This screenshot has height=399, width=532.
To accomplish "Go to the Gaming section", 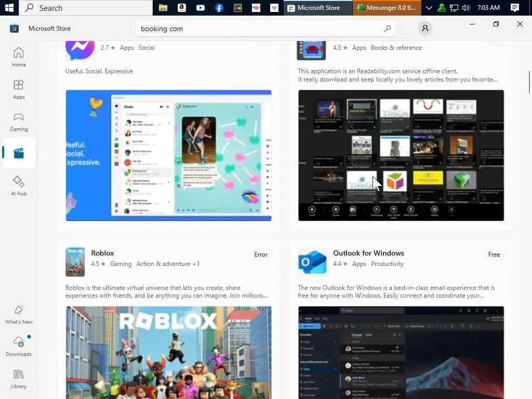I will (19, 122).
